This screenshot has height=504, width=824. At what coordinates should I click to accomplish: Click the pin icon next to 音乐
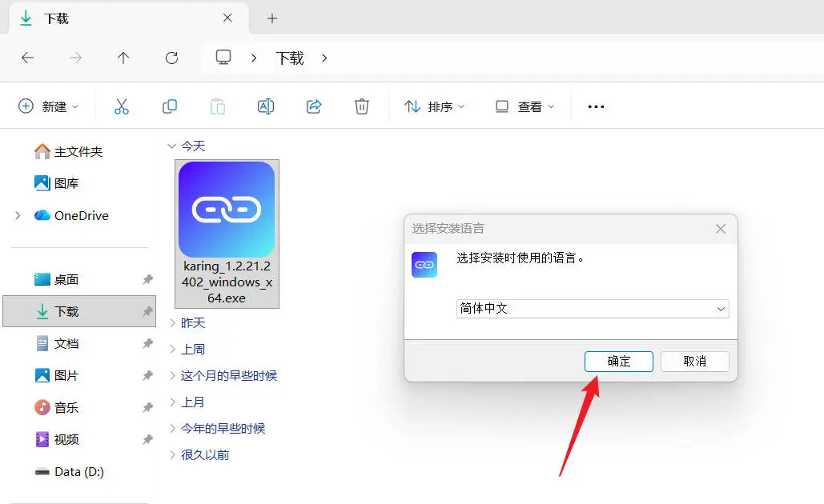pyautogui.click(x=147, y=407)
